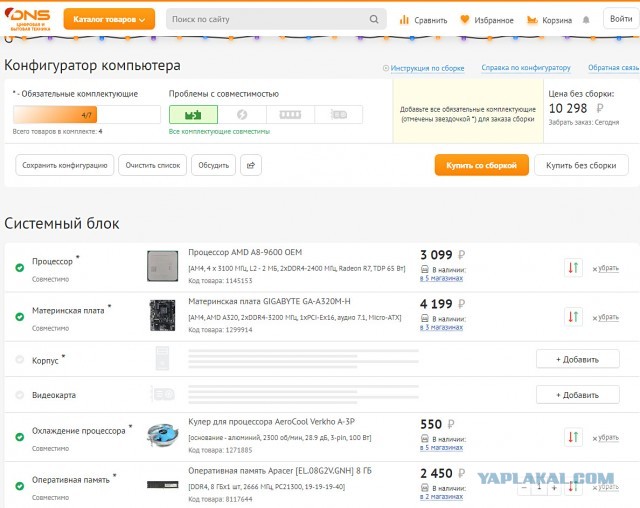
Task: Open Корзина shopping cart
Action: [x=549, y=20]
